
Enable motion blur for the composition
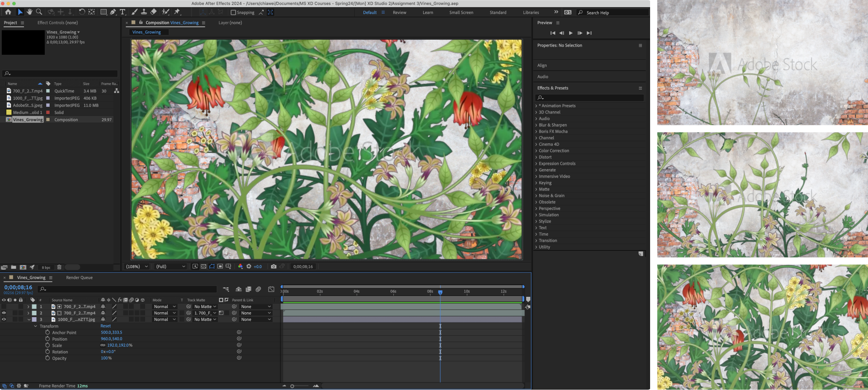pos(258,289)
